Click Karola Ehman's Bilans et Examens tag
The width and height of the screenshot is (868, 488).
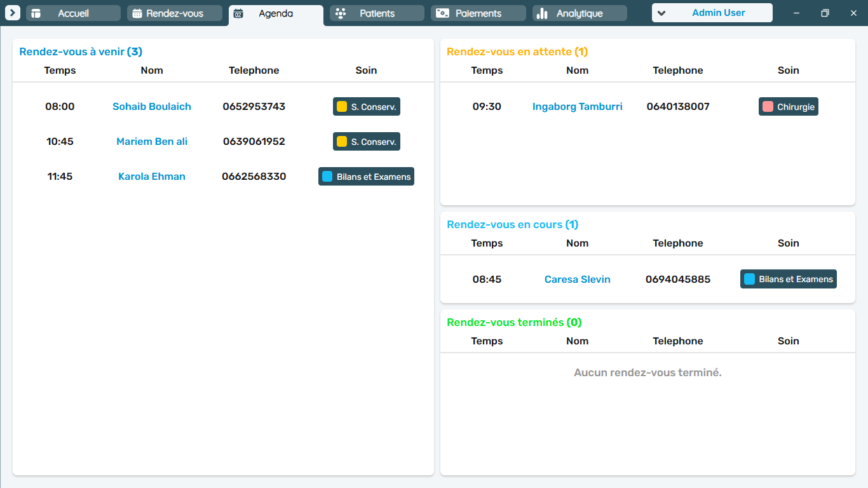[366, 177]
